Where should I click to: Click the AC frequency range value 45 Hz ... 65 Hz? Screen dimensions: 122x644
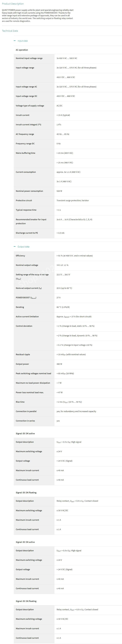[63, 134]
